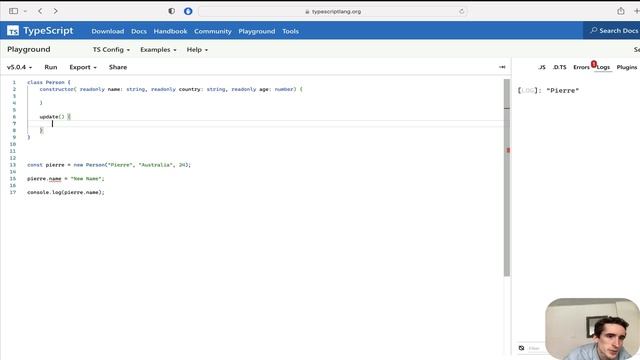
Task: Switch to the Logs tab
Action: (603, 67)
